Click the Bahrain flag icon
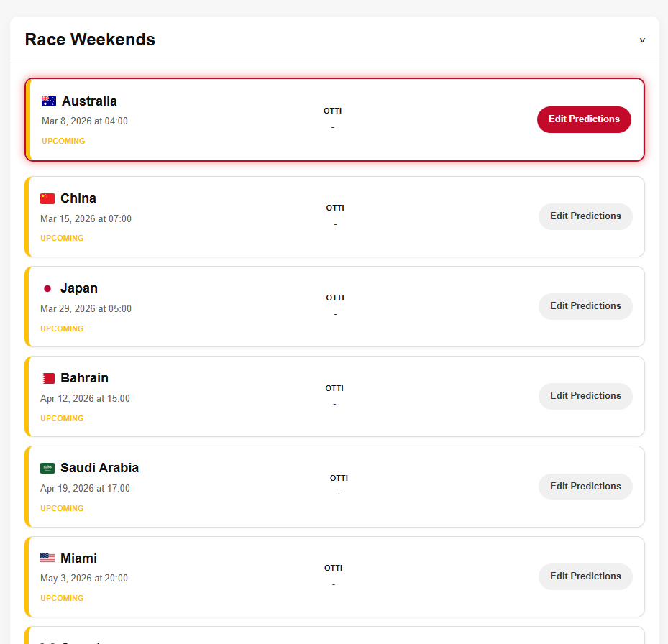Image resolution: width=668 pixels, height=644 pixels. click(47, 378)
